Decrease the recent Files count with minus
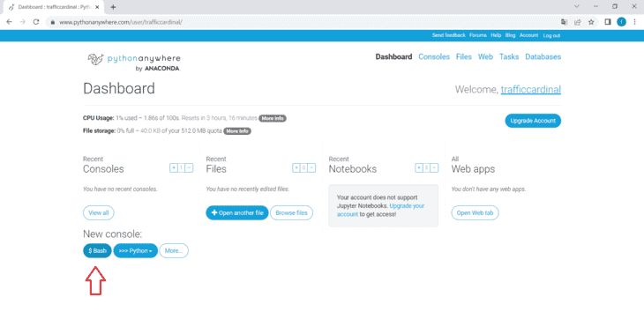644x334 pixels. click(311, 167)
